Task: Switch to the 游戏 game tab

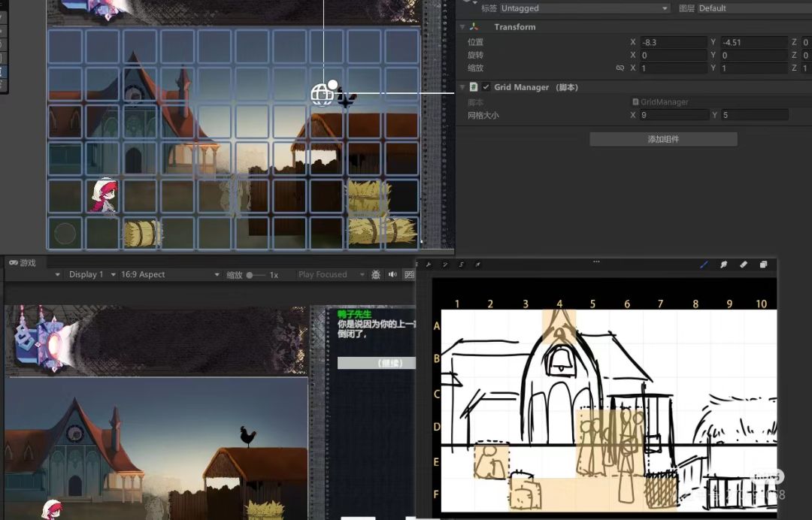Action: point(23,263)
